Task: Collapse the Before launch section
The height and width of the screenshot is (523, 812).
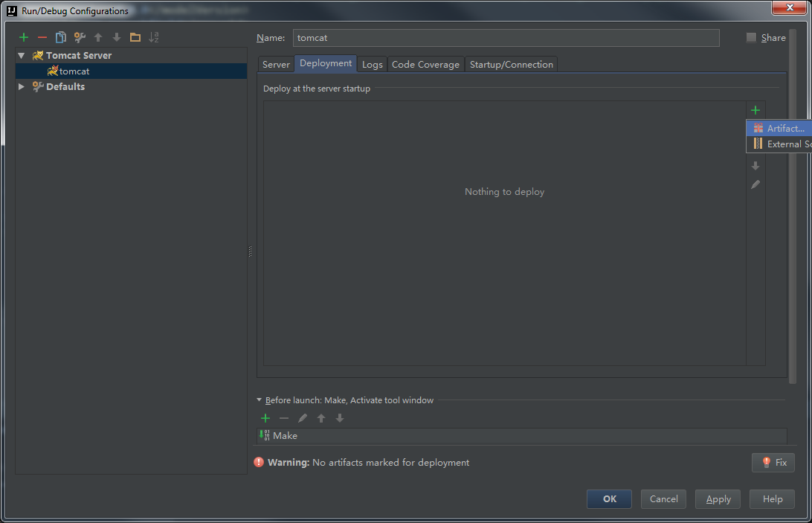Action: pos(259,400)
